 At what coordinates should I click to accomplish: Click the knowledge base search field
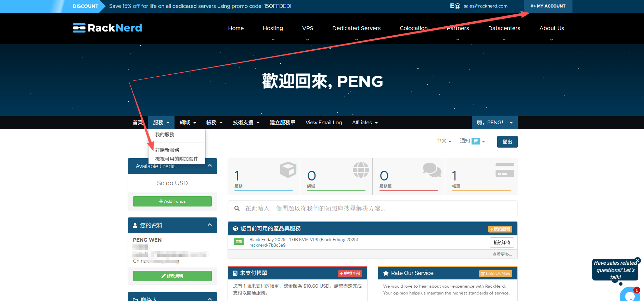pyautogui.click(x=373, y=209)
